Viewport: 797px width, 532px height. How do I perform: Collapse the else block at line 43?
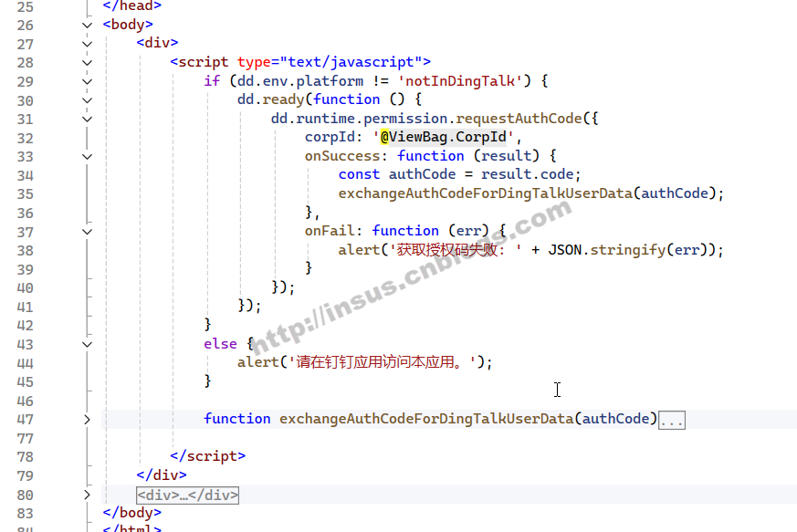click(x=87, y=344)
